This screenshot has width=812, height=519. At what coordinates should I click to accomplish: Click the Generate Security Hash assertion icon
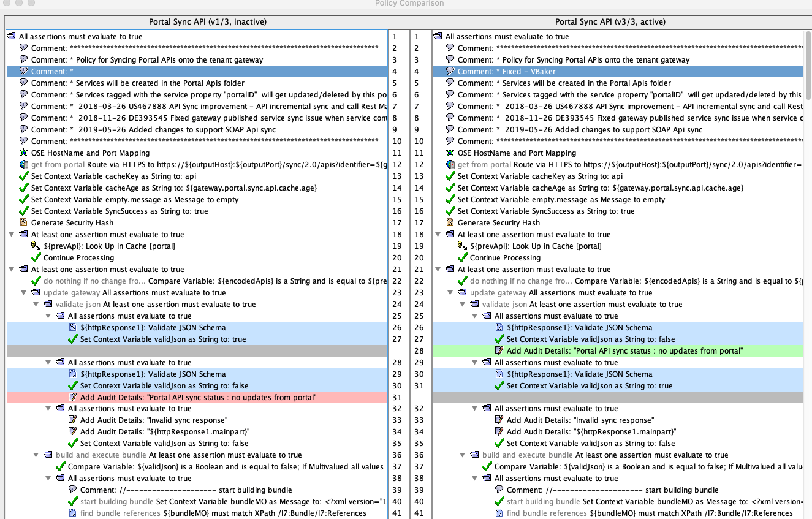(23, 222)
